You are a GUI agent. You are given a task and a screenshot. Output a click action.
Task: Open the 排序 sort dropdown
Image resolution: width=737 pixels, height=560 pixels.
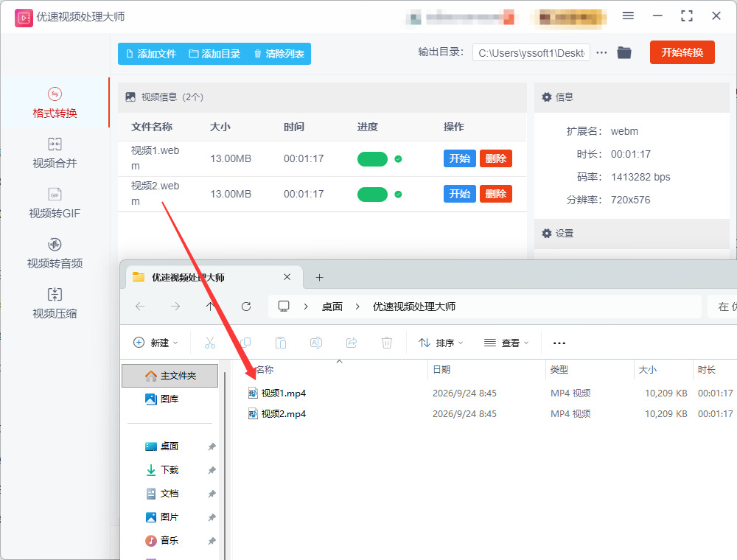[x=441, y=343]
